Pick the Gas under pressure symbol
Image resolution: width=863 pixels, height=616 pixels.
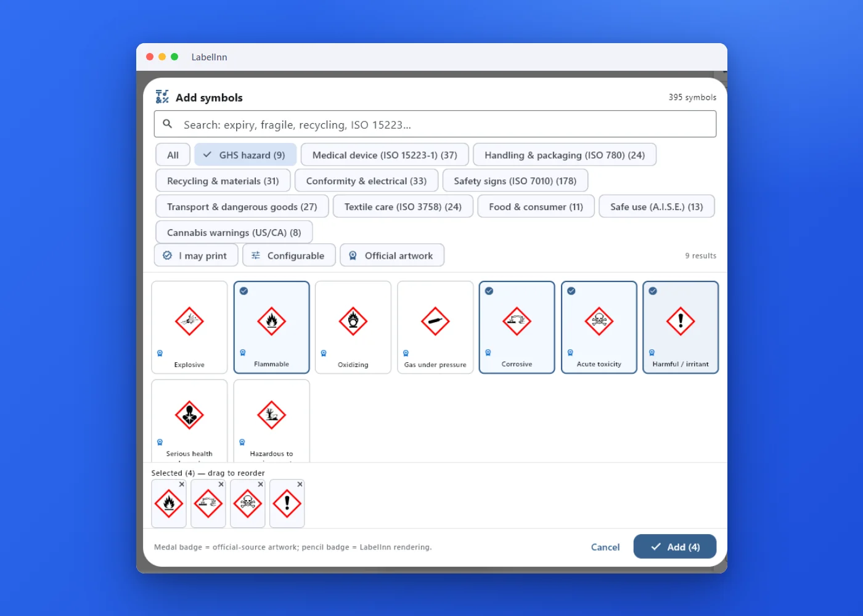point(435,327)
